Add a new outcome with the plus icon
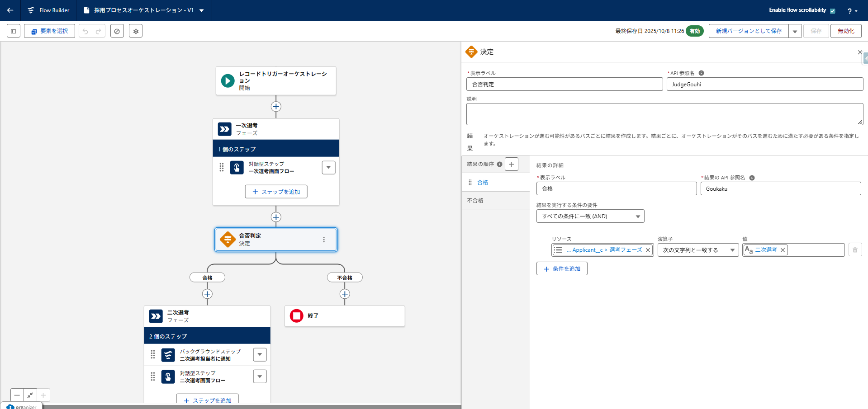 [511, 164]
